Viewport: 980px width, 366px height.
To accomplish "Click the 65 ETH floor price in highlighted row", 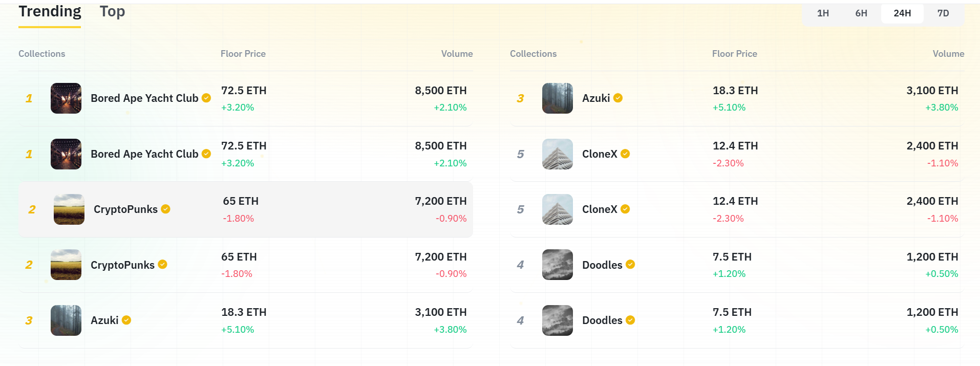I will pos(241,201).
